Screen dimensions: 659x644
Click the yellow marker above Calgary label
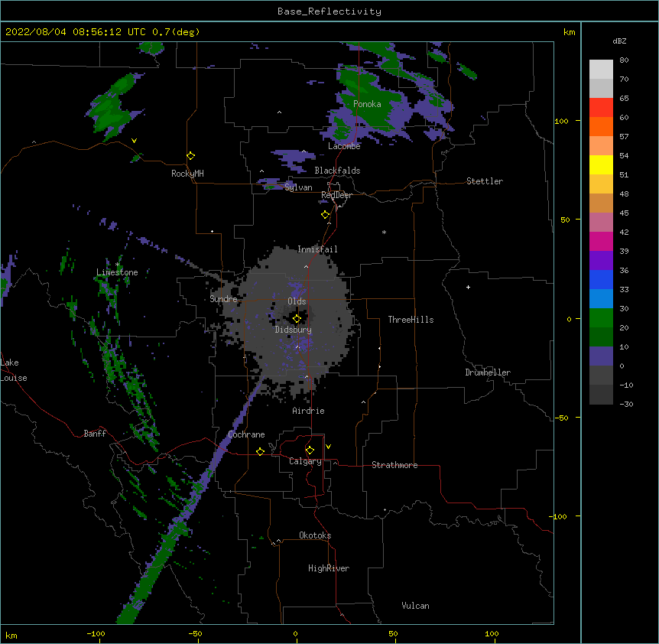310,450
